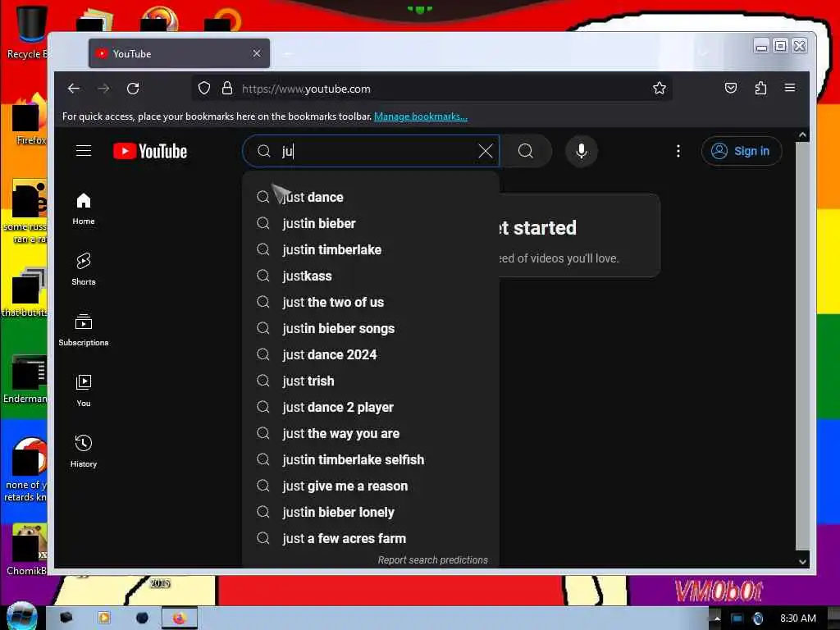The width and height of the screenshot is (840, 630).
Task: Start voice search with the microphone
Action: pyautogui.click(x=582, y=151)
